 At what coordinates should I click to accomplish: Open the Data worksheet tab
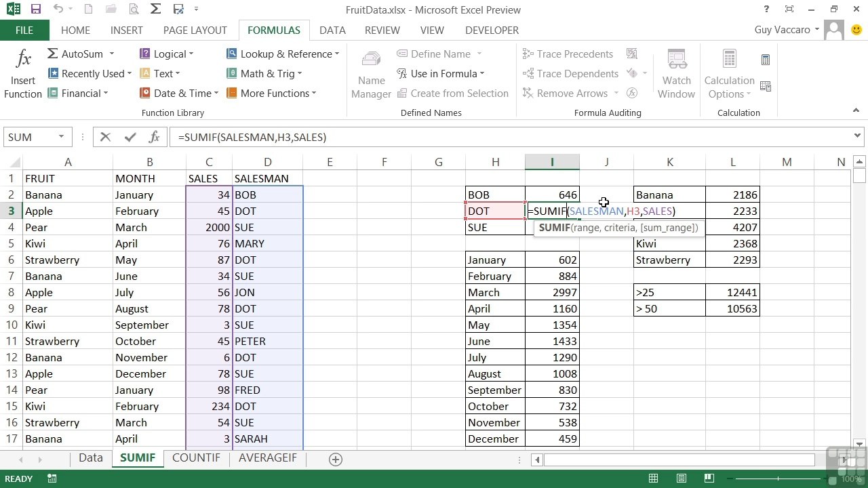pos(91,458)
